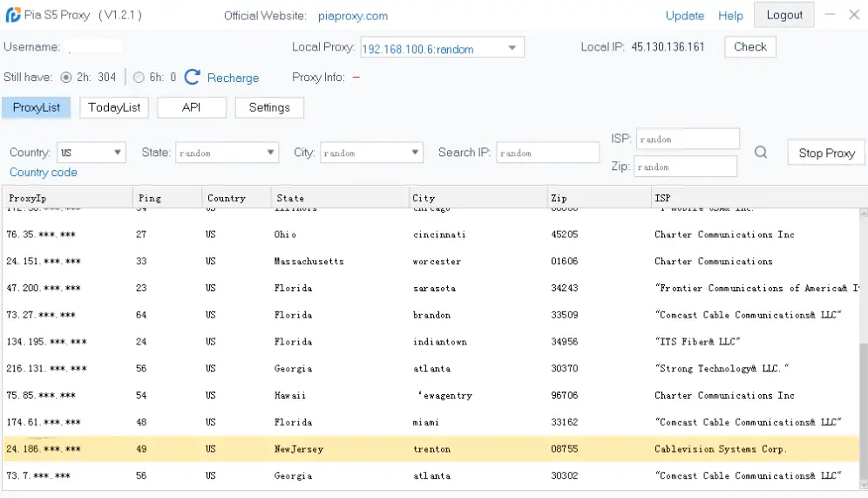Open the Update link
The image size is (868, 498).
[685, 16]
